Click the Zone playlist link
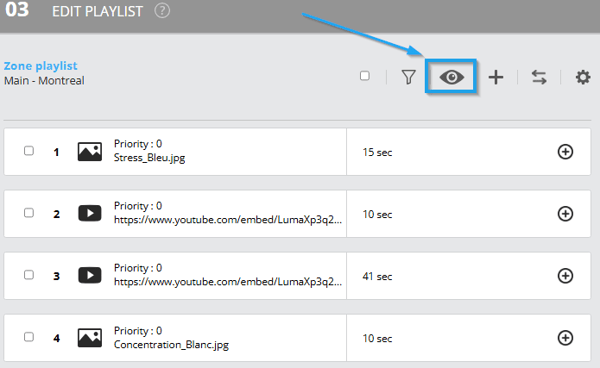Viewport: 600px width, 368px height. point(41,66)
